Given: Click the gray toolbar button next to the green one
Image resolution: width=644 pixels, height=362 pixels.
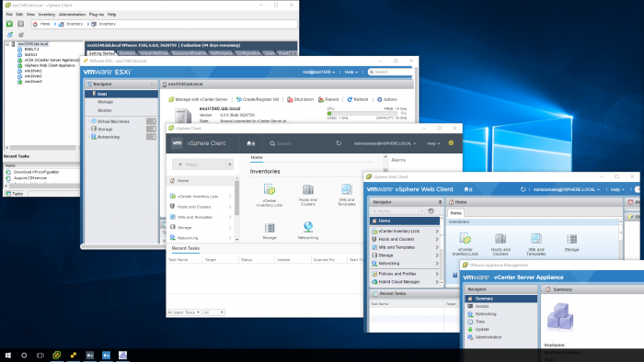Looking at the screenshot, I should (20, 24).
